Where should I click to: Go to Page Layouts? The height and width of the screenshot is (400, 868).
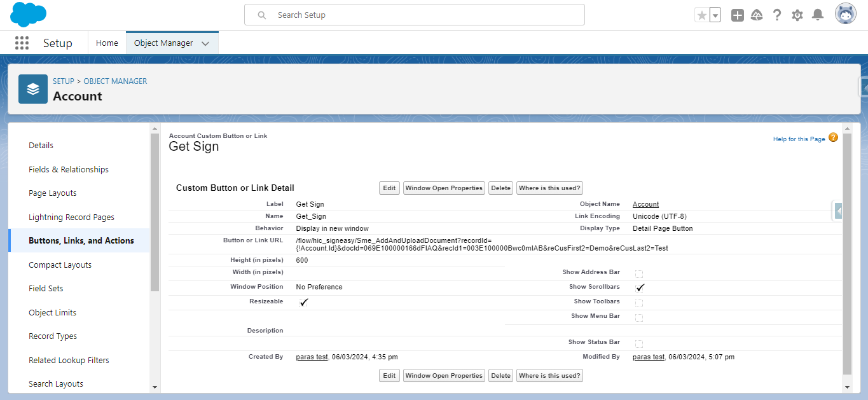53,193
